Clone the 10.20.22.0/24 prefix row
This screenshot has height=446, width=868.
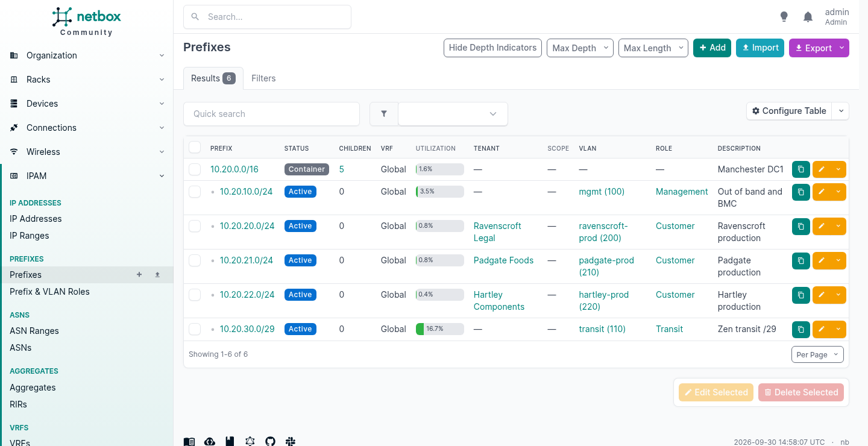[800, 295]
